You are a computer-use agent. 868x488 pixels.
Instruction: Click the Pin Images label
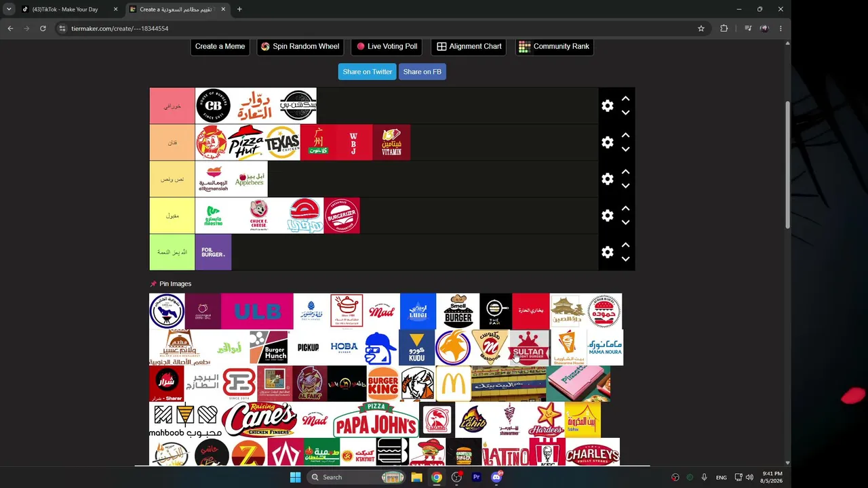175,284
